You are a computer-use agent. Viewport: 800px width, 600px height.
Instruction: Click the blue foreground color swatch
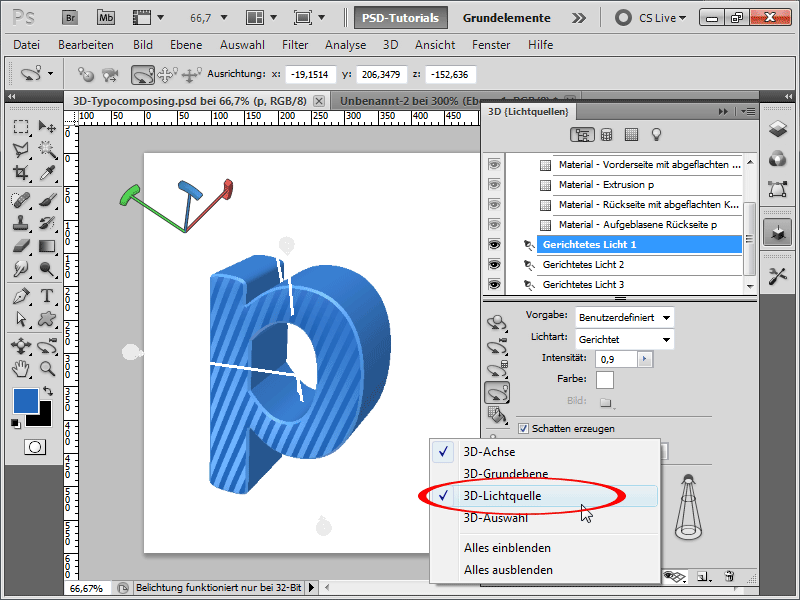click(26, 401)
